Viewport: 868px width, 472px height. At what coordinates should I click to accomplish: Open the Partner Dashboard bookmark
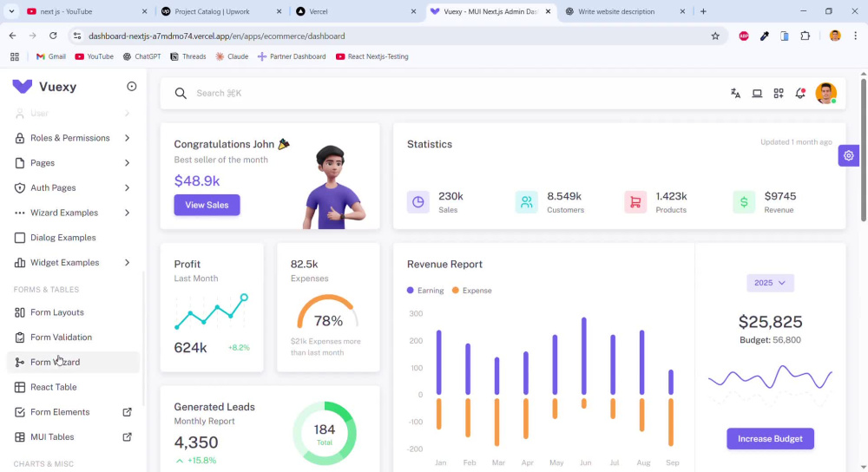point(292,56)
